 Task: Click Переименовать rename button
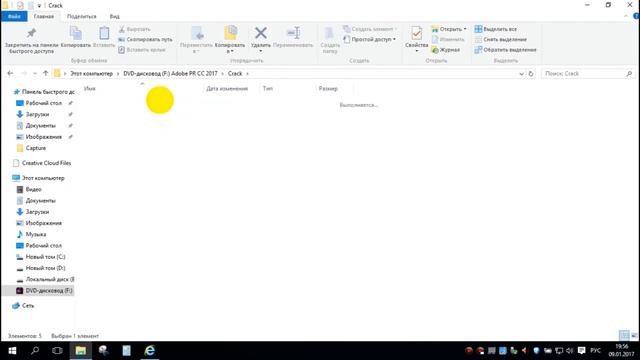293,38
